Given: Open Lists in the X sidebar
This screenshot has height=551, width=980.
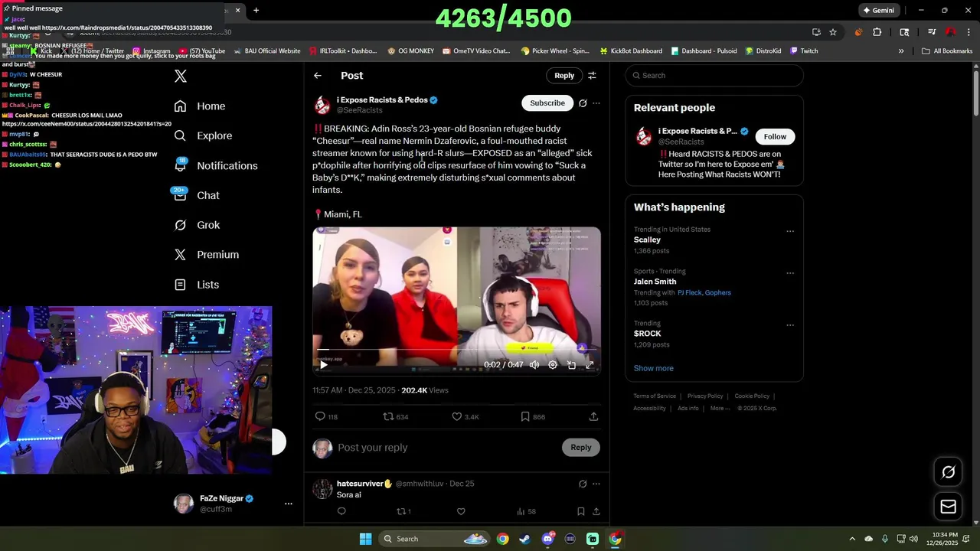Looking at the screenshot, I should [x=197, y=285].
